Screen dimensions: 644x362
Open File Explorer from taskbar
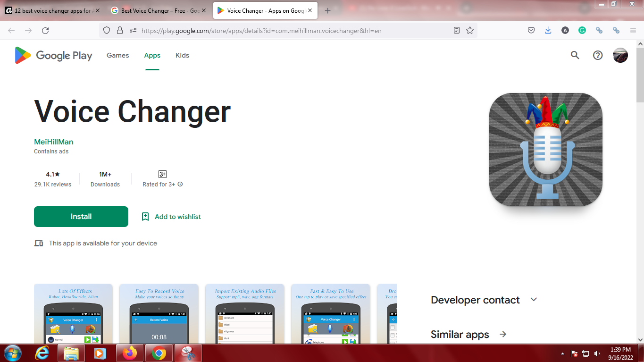71,353
